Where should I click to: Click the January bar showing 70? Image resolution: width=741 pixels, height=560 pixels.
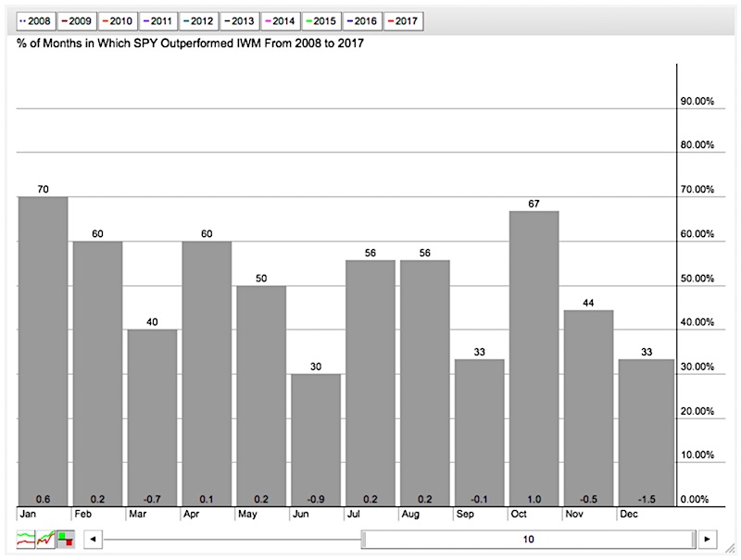43,352
